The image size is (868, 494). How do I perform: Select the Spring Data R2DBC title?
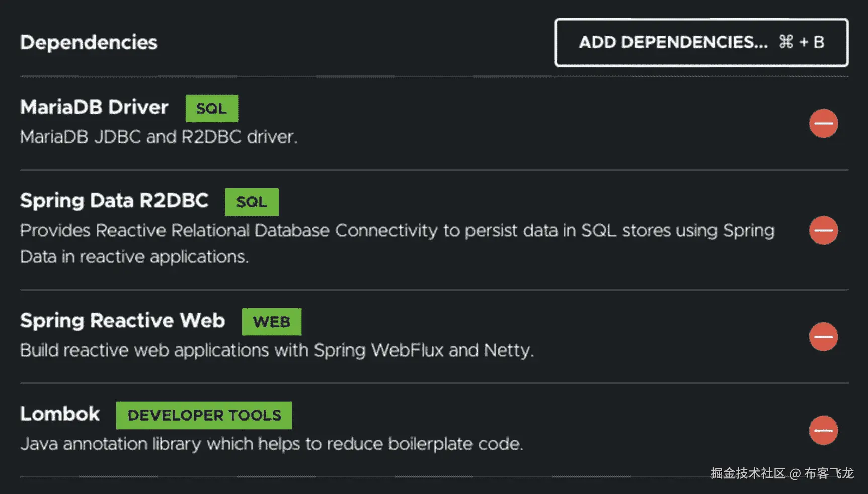click(114, 201)
